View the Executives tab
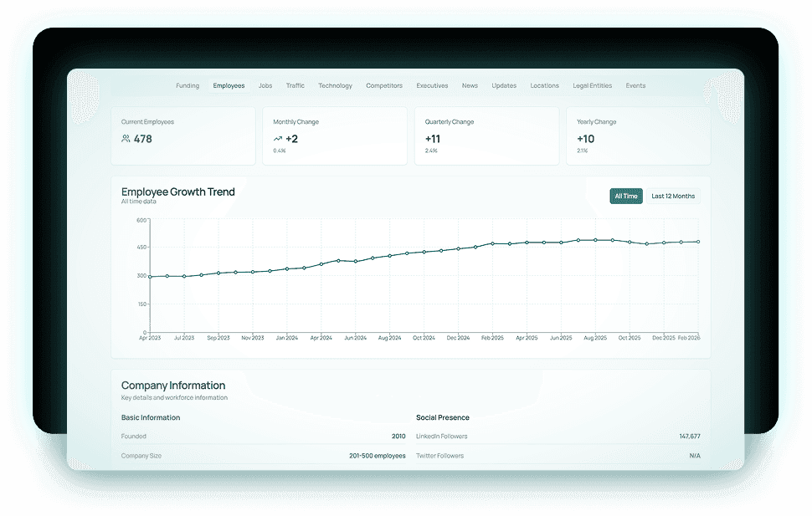This screenshot has height=516, width=812. click(x=432, y=85)
